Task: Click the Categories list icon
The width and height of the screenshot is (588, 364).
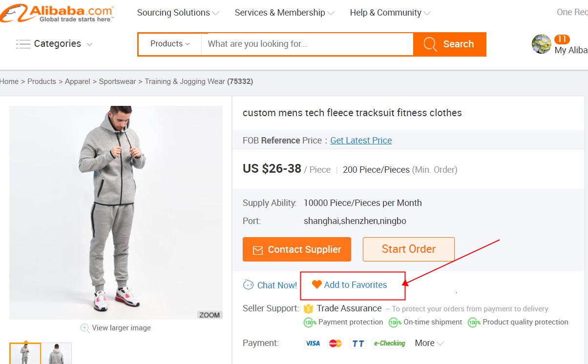Action: 23,44
